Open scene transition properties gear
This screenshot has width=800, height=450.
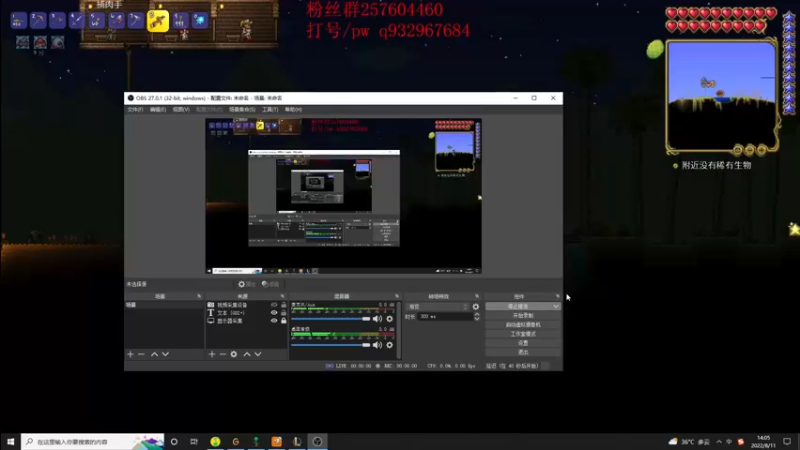tap(476, 307)
